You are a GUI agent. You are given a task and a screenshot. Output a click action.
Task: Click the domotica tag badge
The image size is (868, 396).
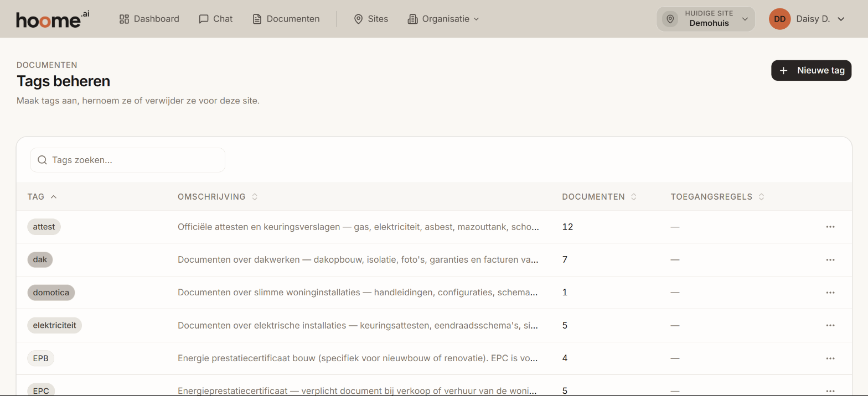pos(51,292)
